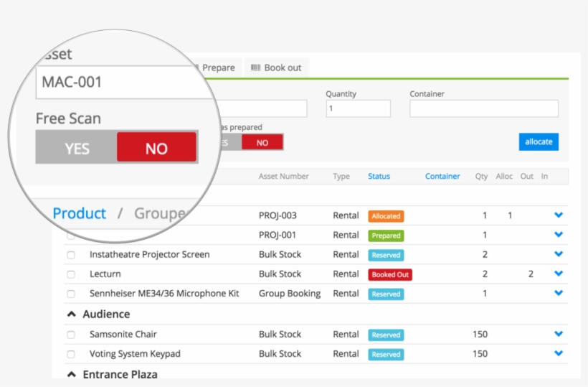Click the Voting System Keypad name
588x387 pixels.
click(x=135, y=353)
